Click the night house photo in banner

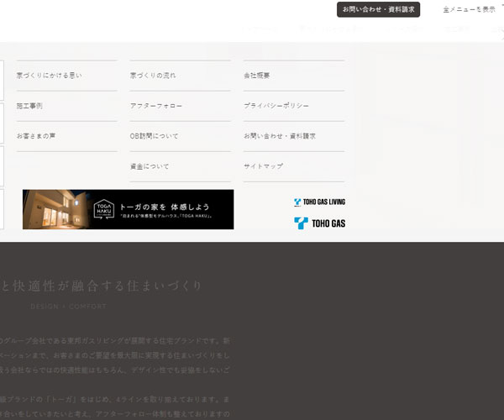(55, 209)
